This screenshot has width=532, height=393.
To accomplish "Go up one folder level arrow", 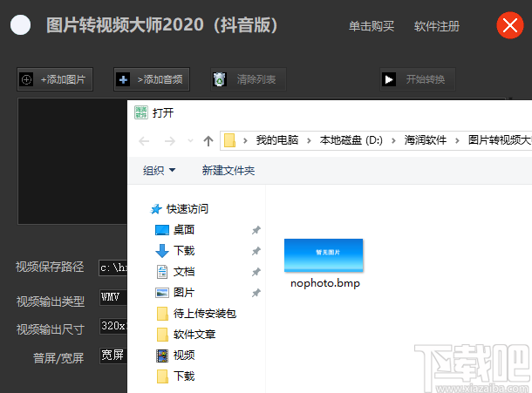I will coord(208,140).
